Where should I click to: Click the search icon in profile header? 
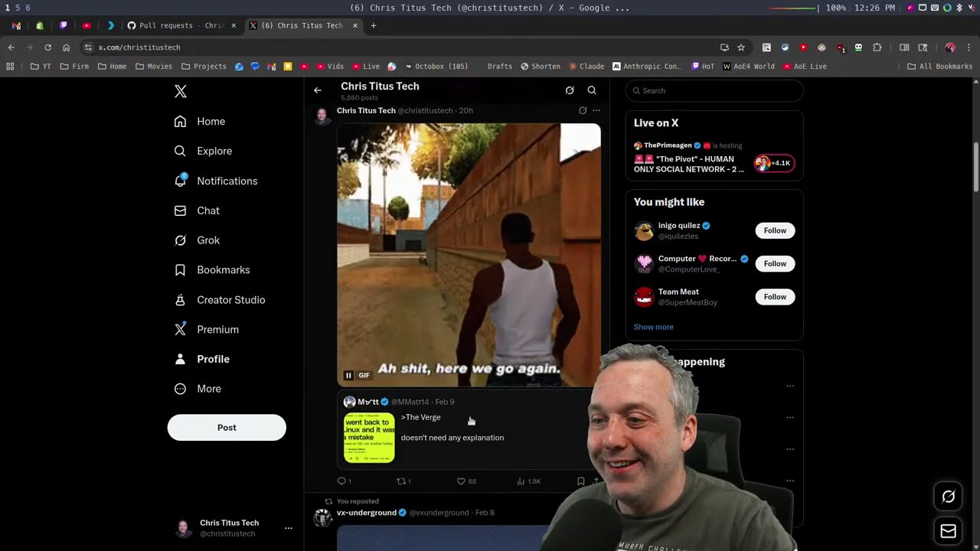592,90
